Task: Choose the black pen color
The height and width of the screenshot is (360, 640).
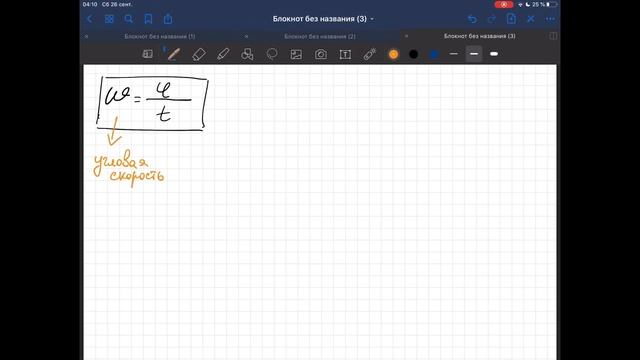Action: click(x=413, y=54)
